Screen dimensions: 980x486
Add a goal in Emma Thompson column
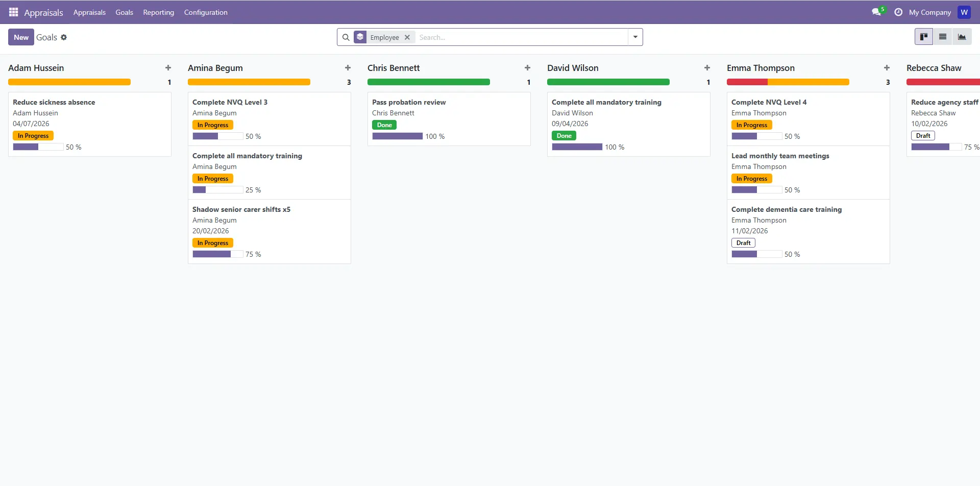[x=887, y=68]
